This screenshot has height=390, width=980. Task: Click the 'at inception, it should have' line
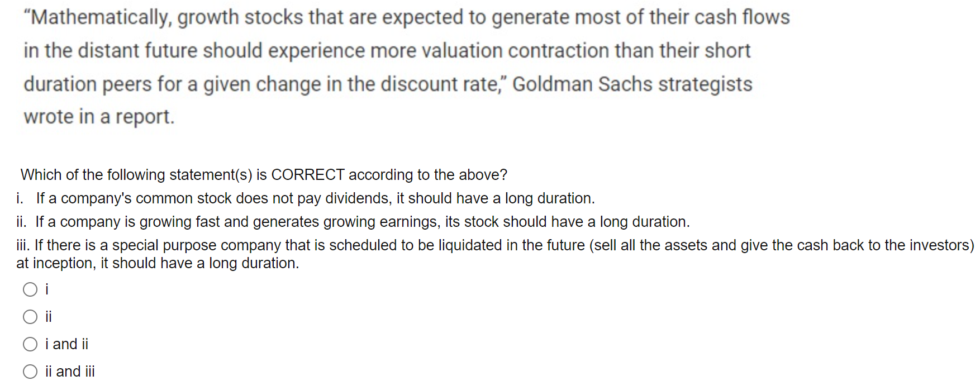coord(158,263)
